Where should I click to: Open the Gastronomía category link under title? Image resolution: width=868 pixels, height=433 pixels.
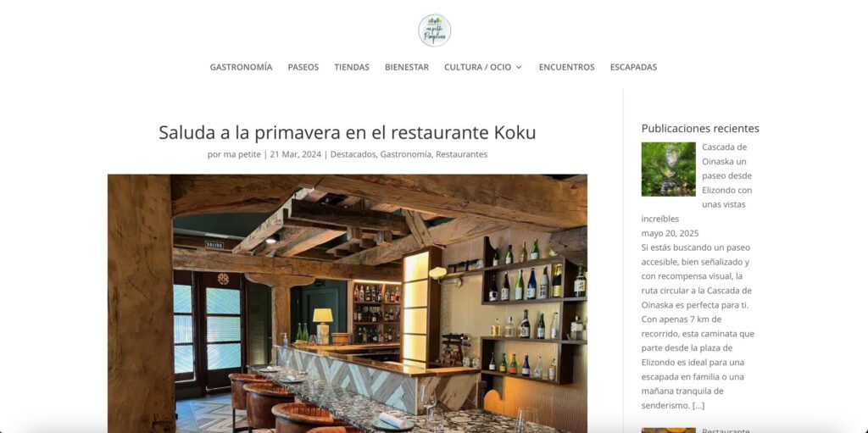405,154
